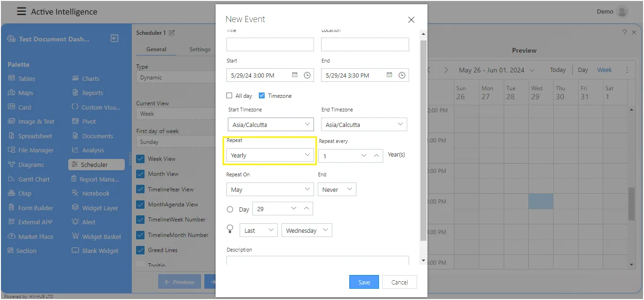Pick Image & Text from the palette

(31, 121)
